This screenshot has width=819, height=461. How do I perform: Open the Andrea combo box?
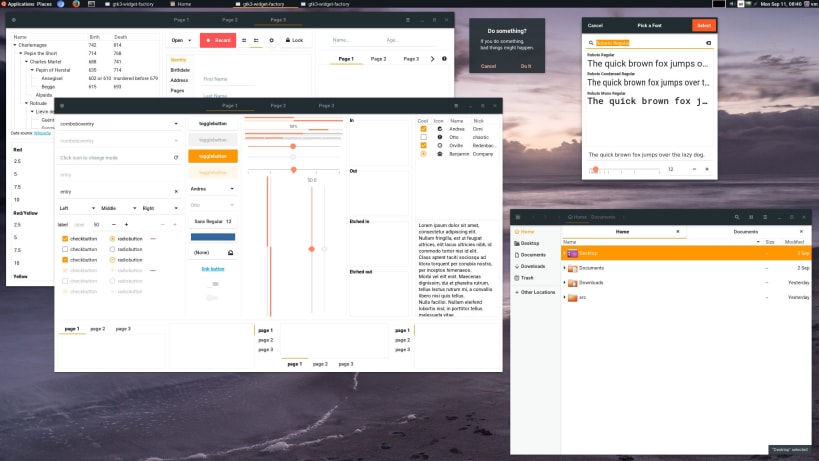(x=213, y=189)
